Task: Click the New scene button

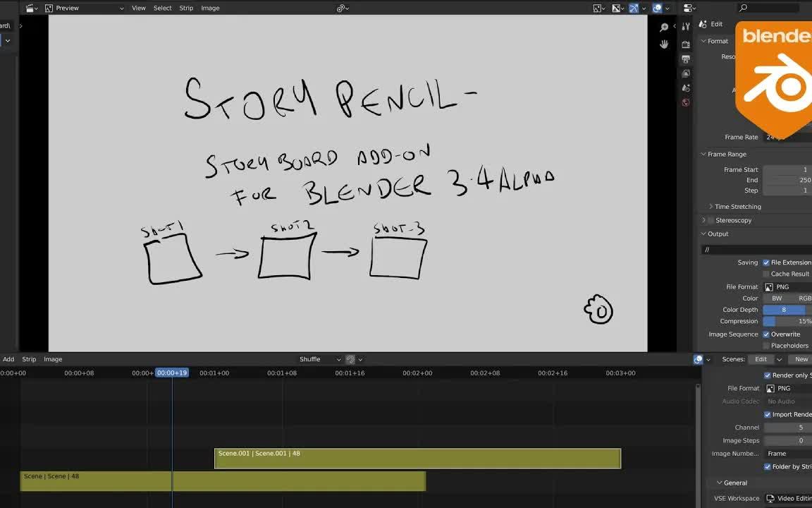Action: coord(801,359)
